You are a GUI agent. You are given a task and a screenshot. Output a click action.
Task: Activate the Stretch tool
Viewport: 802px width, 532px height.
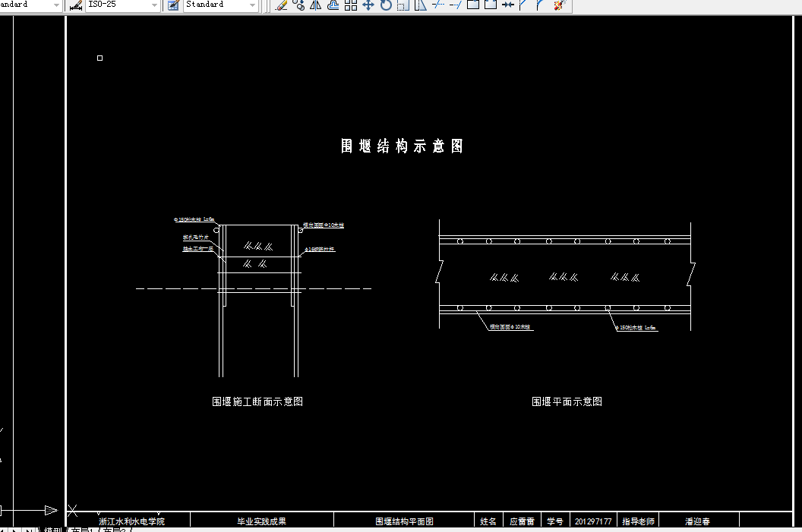pyautogui.click(x=421, y=5)
